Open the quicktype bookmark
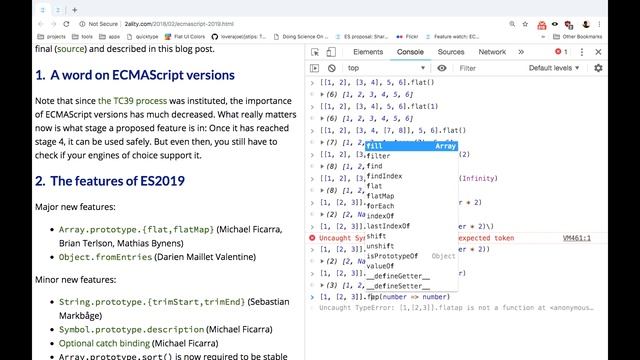The image size is (640, 360). click(142, 36)
